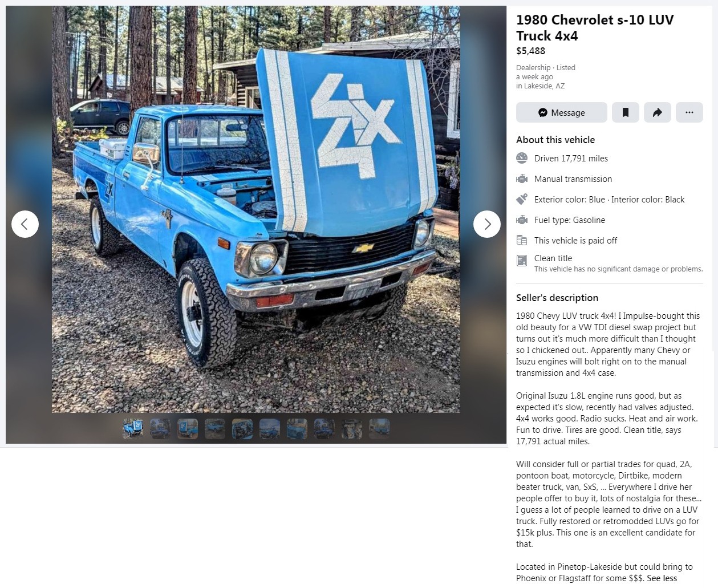Go to the previous photo arrow
Screen dimensions: 718x588
(25, 224)
